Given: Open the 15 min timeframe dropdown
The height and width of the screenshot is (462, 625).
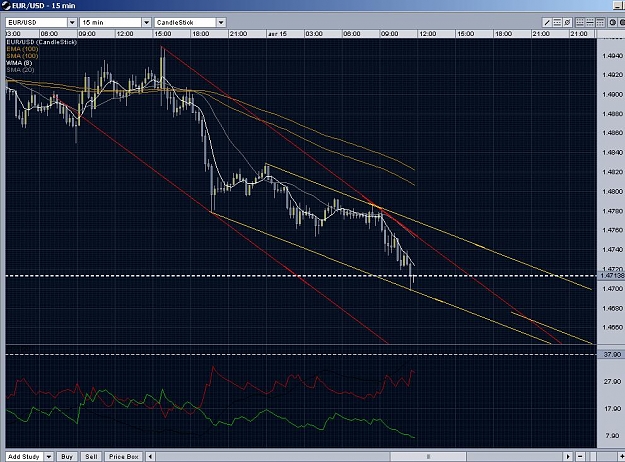Looking at the screenshot, I should (x=146, y=23).
